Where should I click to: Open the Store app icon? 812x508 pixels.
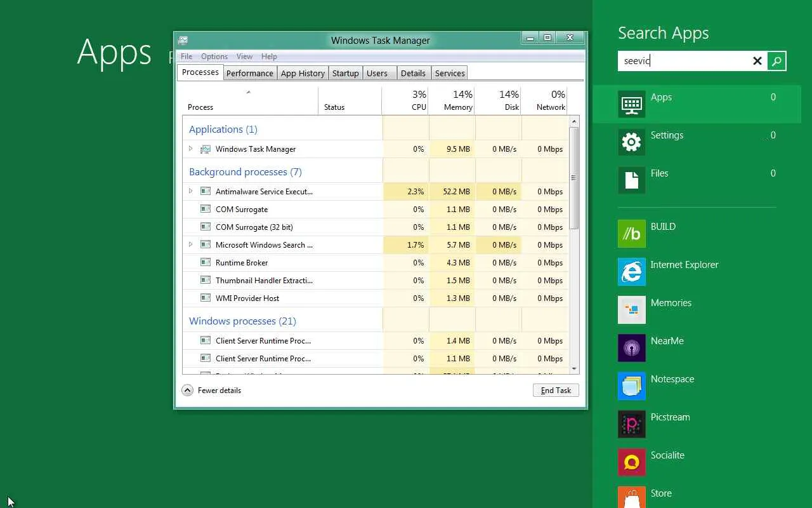pyautogui.click(x=632, y=497)
